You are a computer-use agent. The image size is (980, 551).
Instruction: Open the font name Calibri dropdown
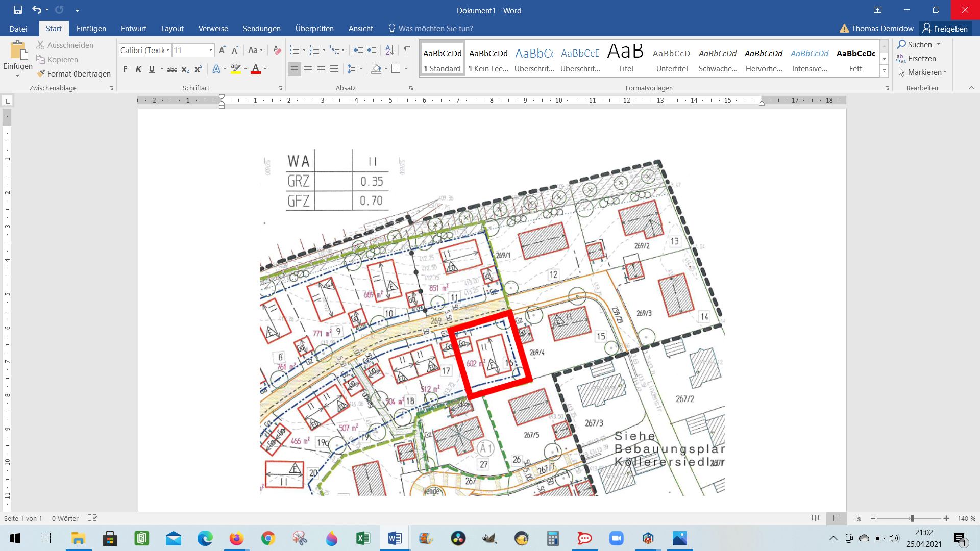(x=168, y=50)
